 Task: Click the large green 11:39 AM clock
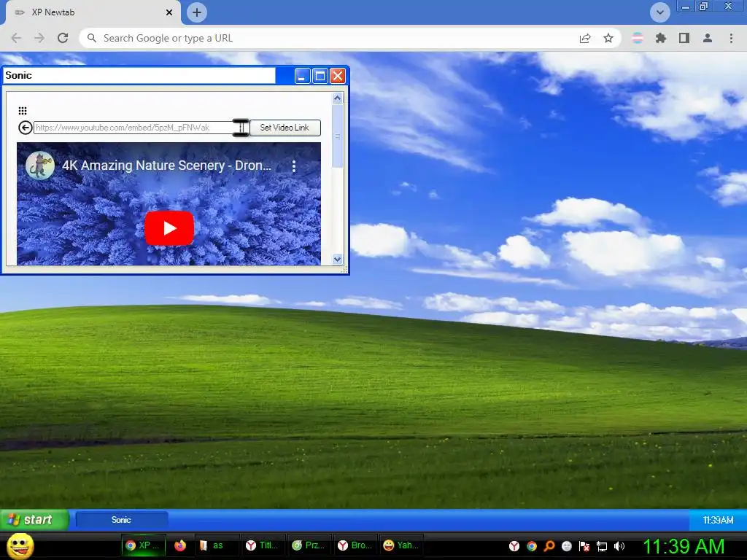tap(684, 546)
